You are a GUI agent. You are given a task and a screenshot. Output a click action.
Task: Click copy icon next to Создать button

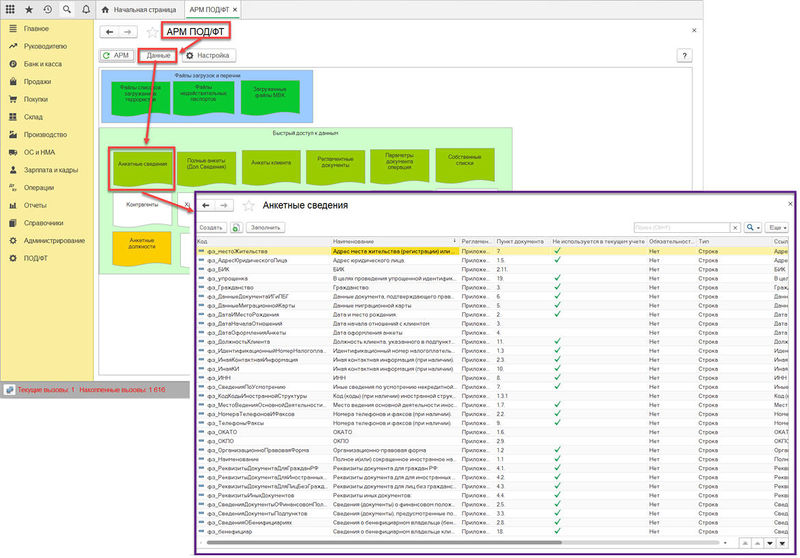(x=236, y=228)
